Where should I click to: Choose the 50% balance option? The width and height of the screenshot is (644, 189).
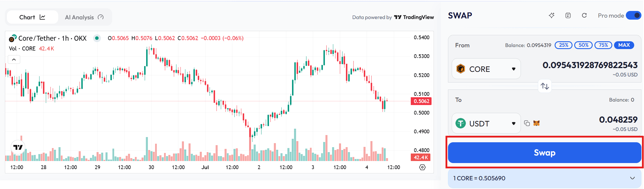point(583,45)
